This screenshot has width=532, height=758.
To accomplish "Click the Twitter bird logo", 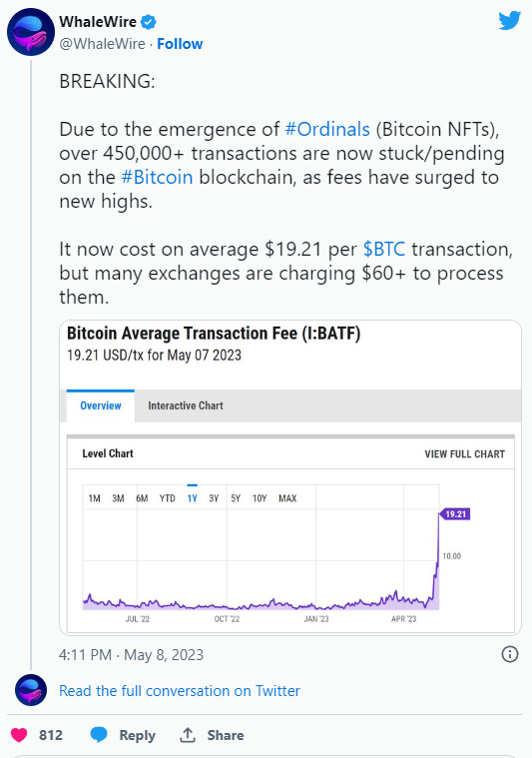I will [509, 21].
